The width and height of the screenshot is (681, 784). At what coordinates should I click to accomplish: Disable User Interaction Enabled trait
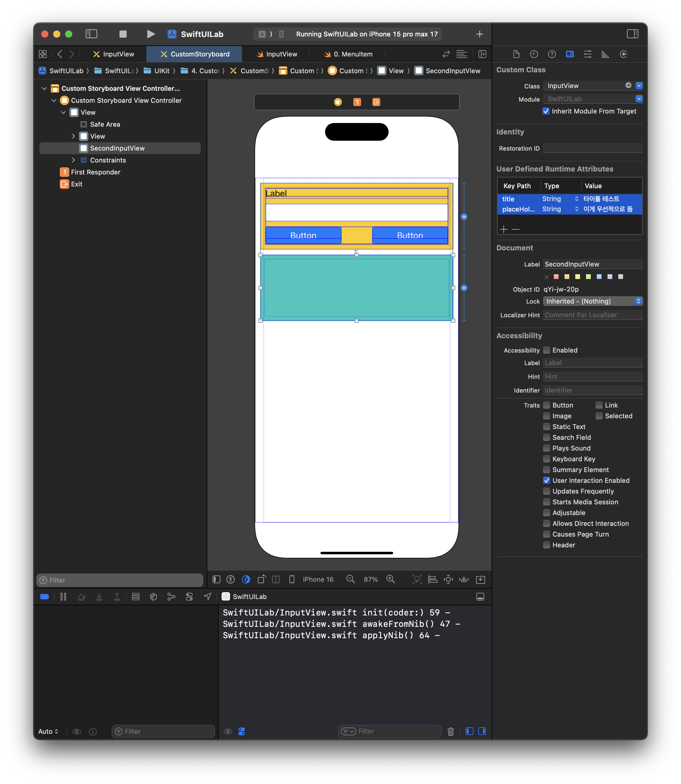pos(547,480)
